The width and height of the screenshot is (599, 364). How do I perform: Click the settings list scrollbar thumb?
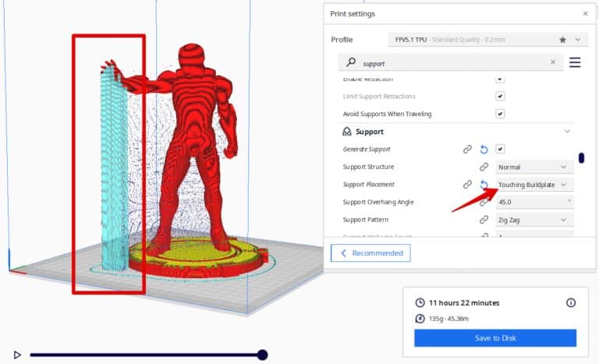coord(581,157)
